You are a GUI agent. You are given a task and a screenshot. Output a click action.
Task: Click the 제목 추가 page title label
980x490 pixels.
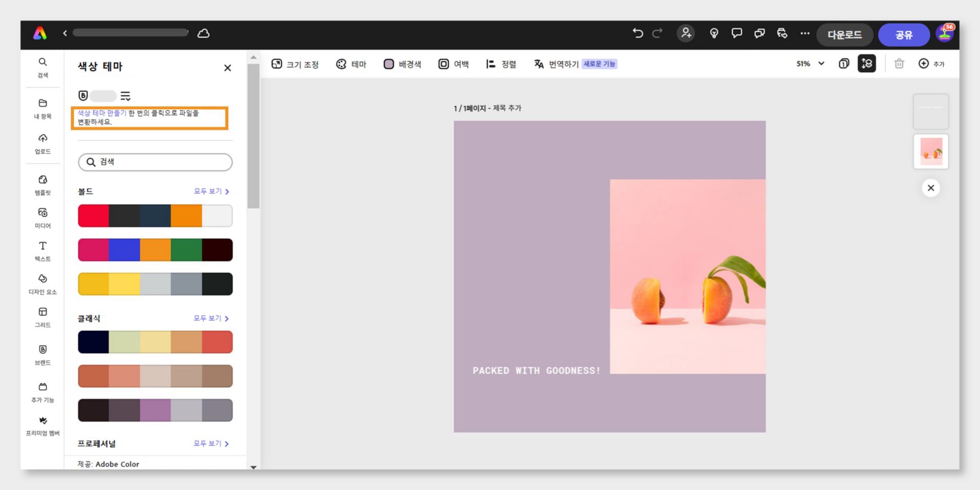click(x=507, y=108)
